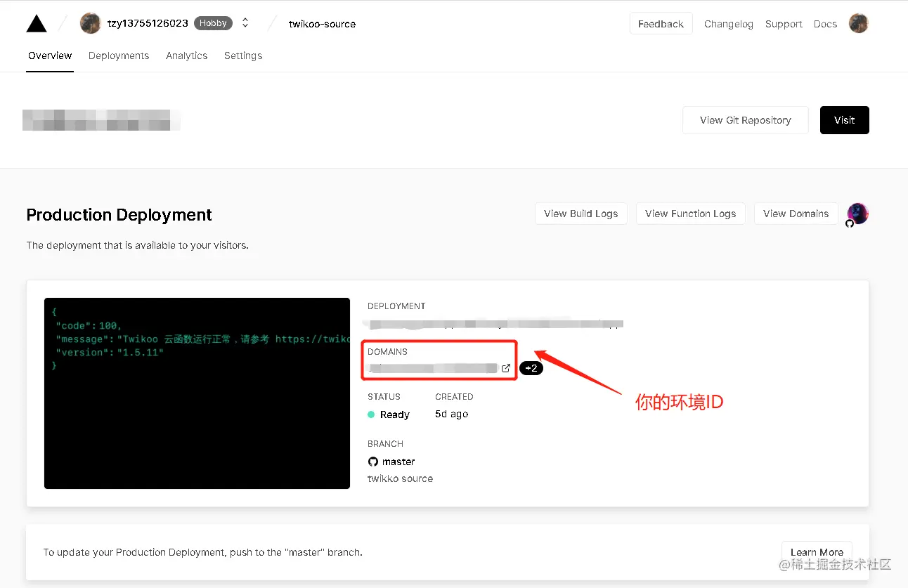Click the deployment author avatar

click(857, 214)
